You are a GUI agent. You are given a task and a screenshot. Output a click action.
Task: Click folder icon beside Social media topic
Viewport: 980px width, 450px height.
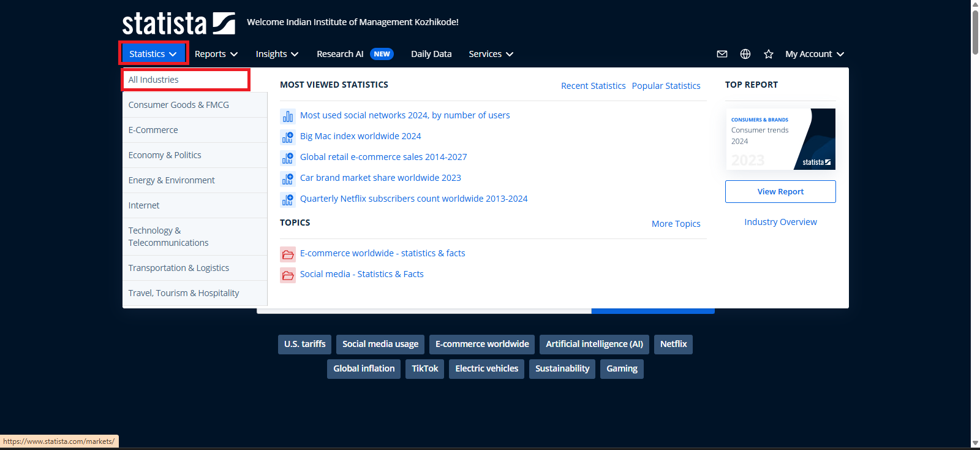tap(287, 275)
